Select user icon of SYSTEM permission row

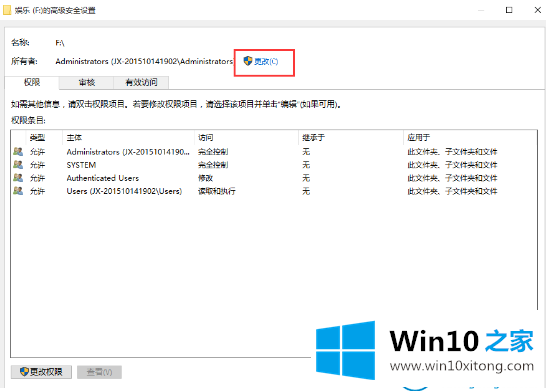tap(18, 165)
